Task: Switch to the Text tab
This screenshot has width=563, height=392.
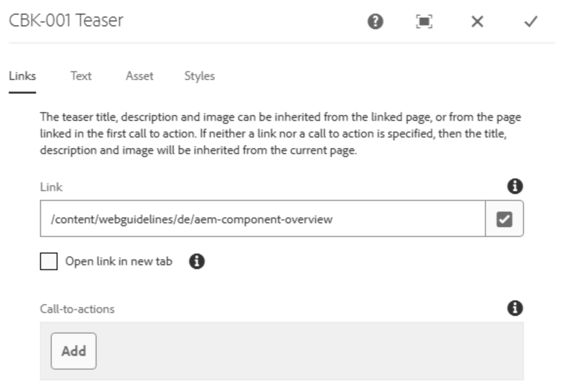Action: point(81,76)
